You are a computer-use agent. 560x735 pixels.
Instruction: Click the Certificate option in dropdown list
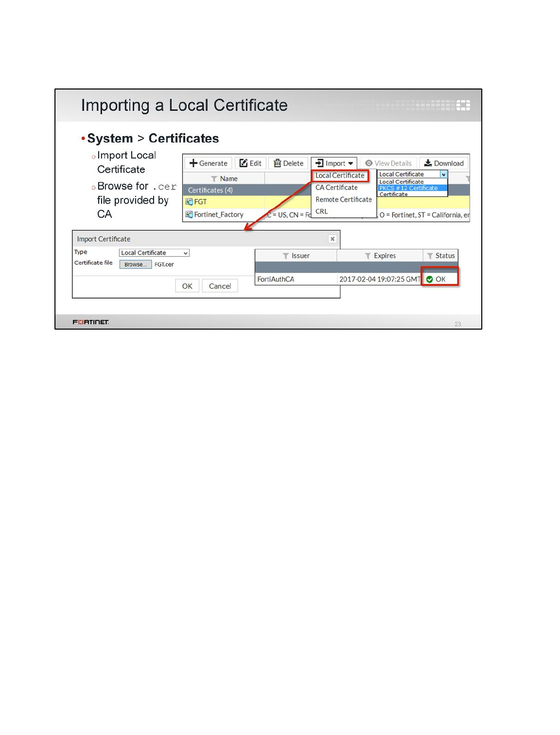tap(413, 194)
